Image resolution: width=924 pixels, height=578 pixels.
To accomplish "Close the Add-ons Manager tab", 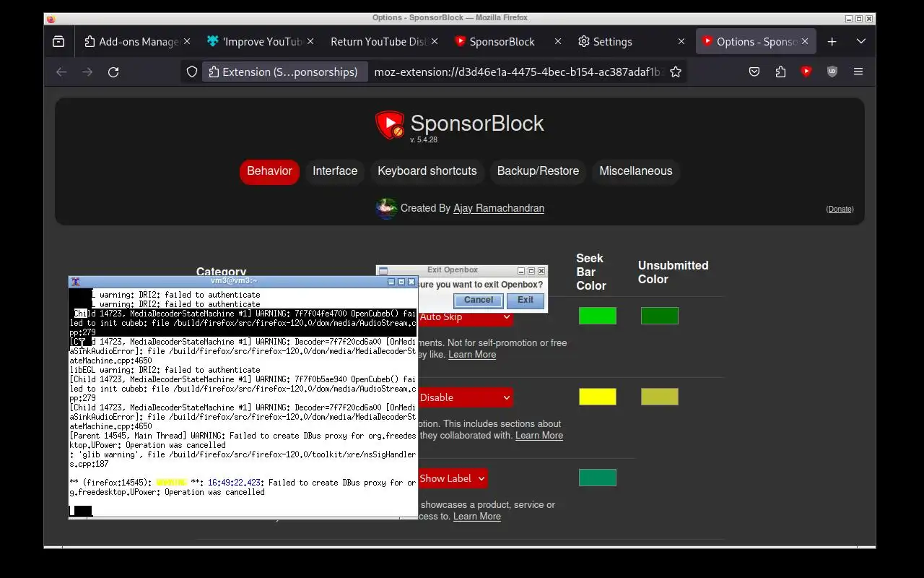I will [x=186, y=42].
